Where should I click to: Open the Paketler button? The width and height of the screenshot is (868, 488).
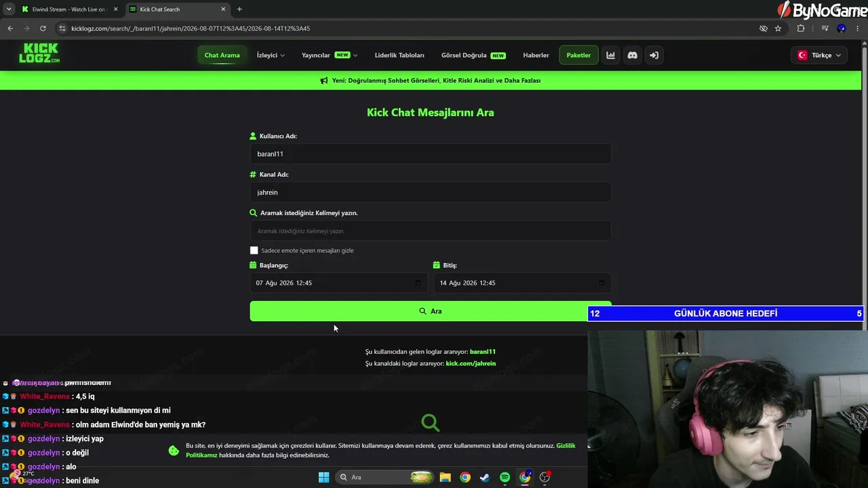tap(578, 56)
